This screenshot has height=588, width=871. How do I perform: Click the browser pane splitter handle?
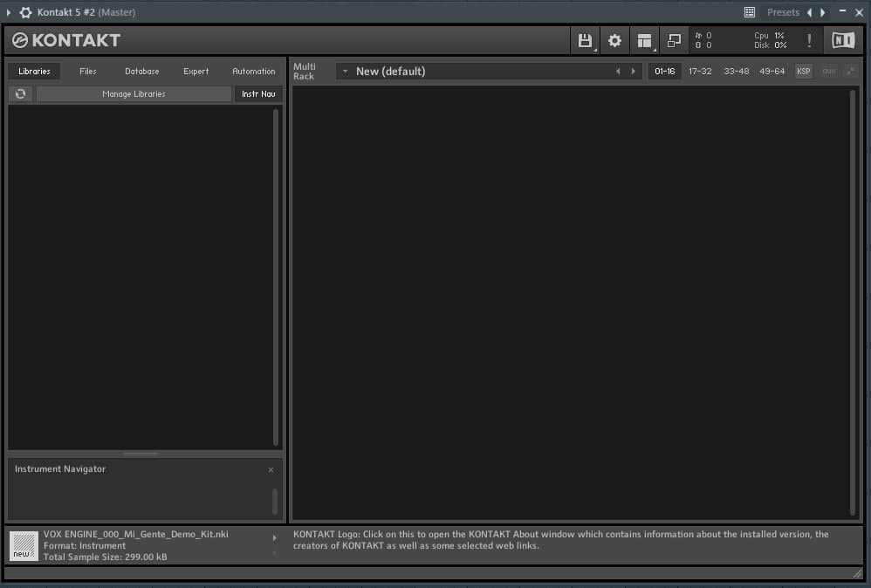pyautogui.click(x=141, y=454)
